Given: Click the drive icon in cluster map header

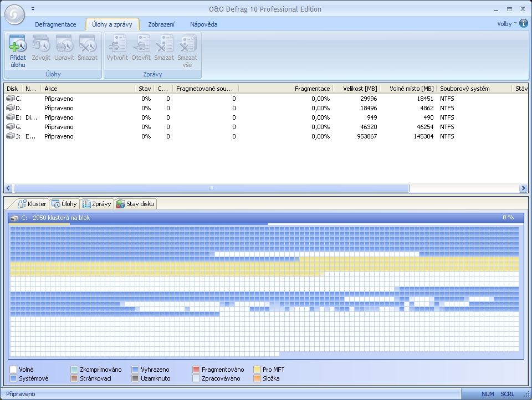Looking at the screenshot, I should click(x=14, y=218).
